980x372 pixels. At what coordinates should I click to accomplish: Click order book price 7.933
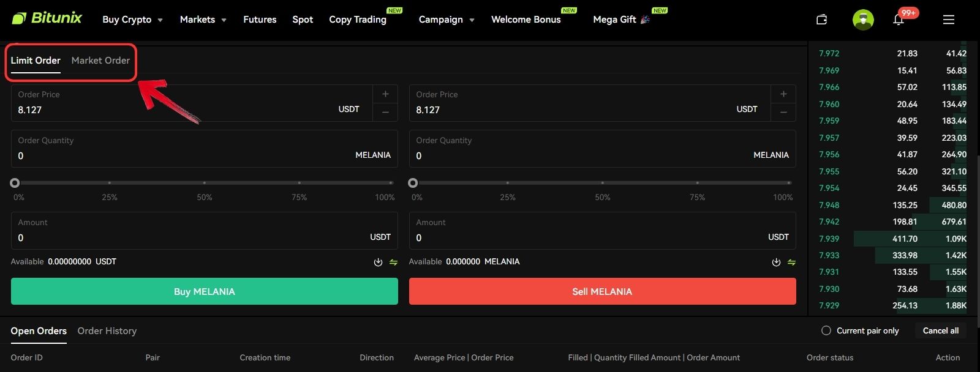tap(829, 255)
